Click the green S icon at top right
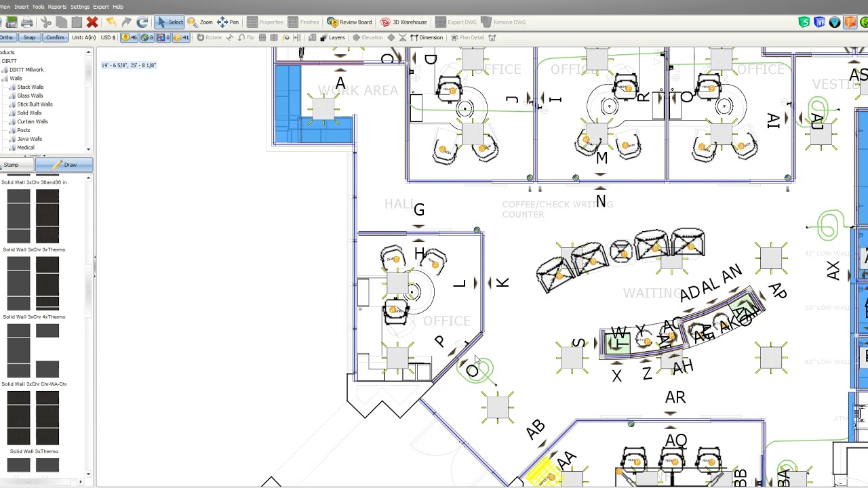Viewport: 868px width, 488px height. pyautogui.click(x=804, y=22)
